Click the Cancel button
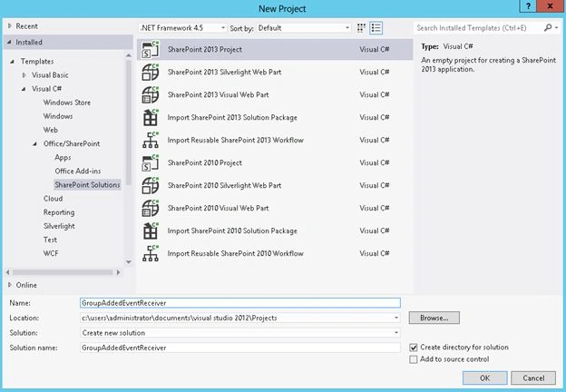The image size is (566, 392). point(533,377)
